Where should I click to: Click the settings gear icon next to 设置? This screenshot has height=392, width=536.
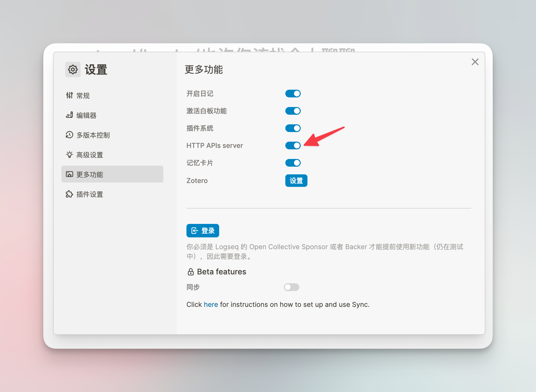pos(73,70)
